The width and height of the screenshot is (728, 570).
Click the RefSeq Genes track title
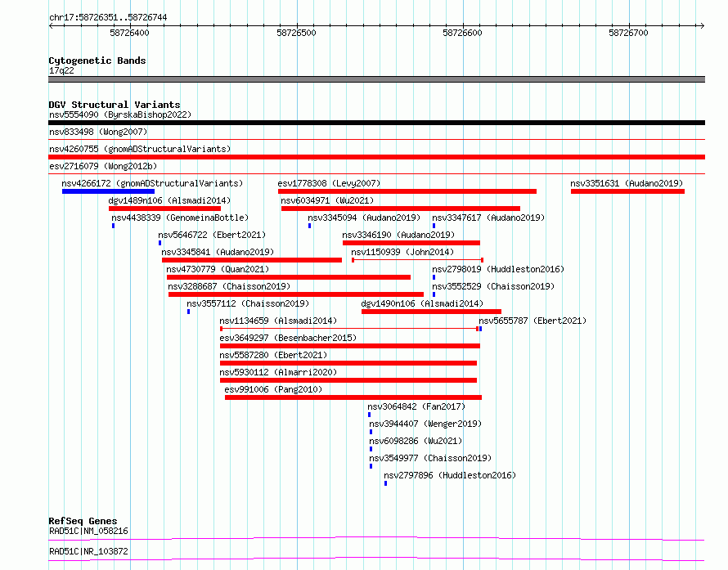[x=83, y=521]
